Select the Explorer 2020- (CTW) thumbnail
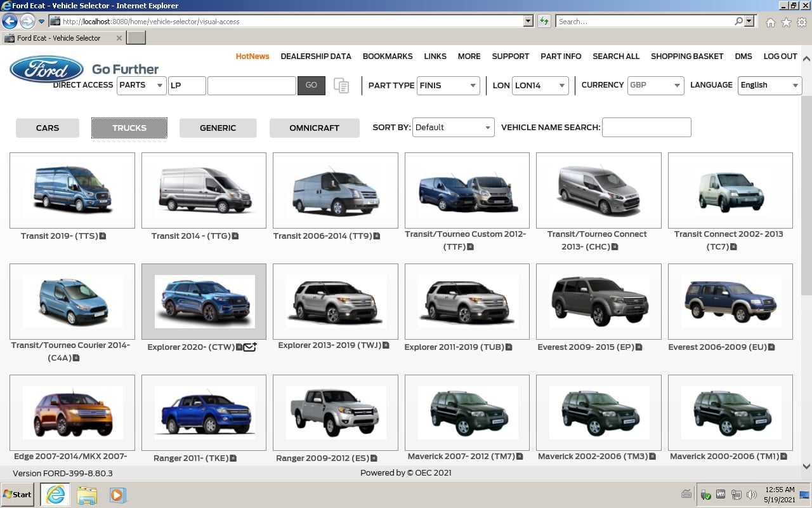Image resolution: width=812 pixels, height=508 pixels. click(204, 302)
